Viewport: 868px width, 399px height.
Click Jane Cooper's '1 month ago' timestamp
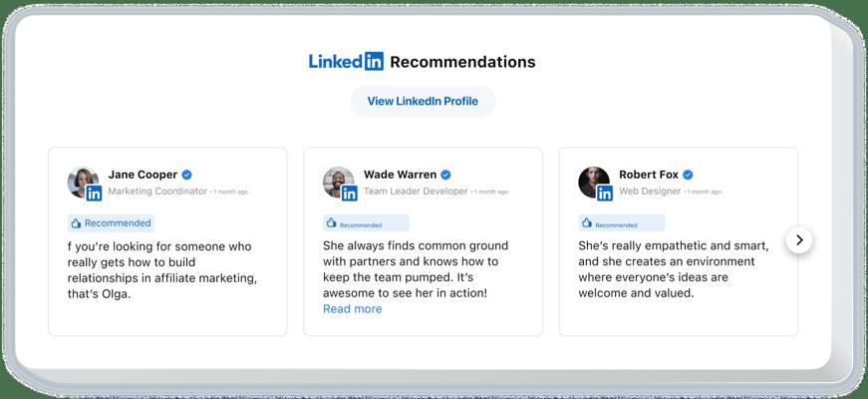230,192
